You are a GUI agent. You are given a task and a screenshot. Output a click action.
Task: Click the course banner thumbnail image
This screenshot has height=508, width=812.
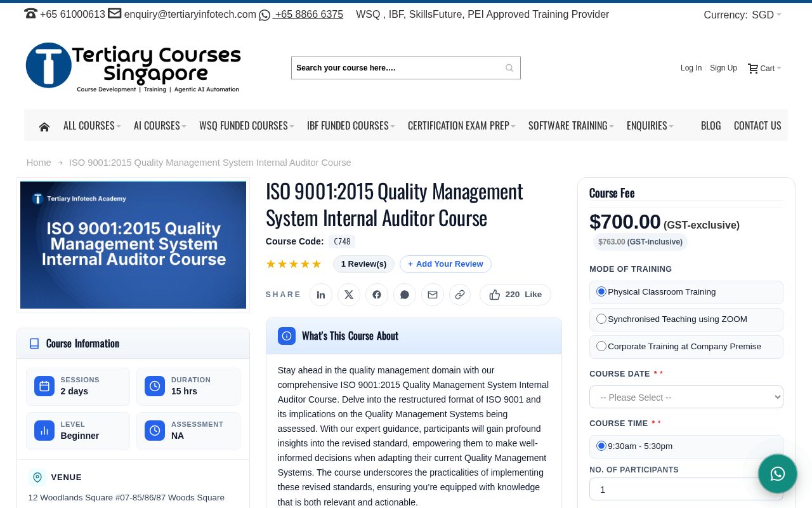pyautogui.click(x=133, y=245)
